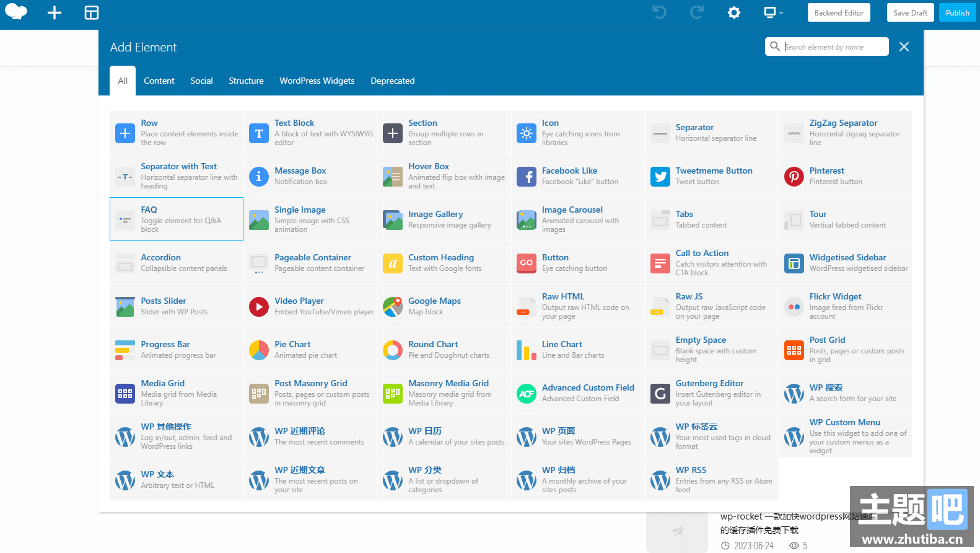
Task: Add the Accordion element
Action: [177, 262]
